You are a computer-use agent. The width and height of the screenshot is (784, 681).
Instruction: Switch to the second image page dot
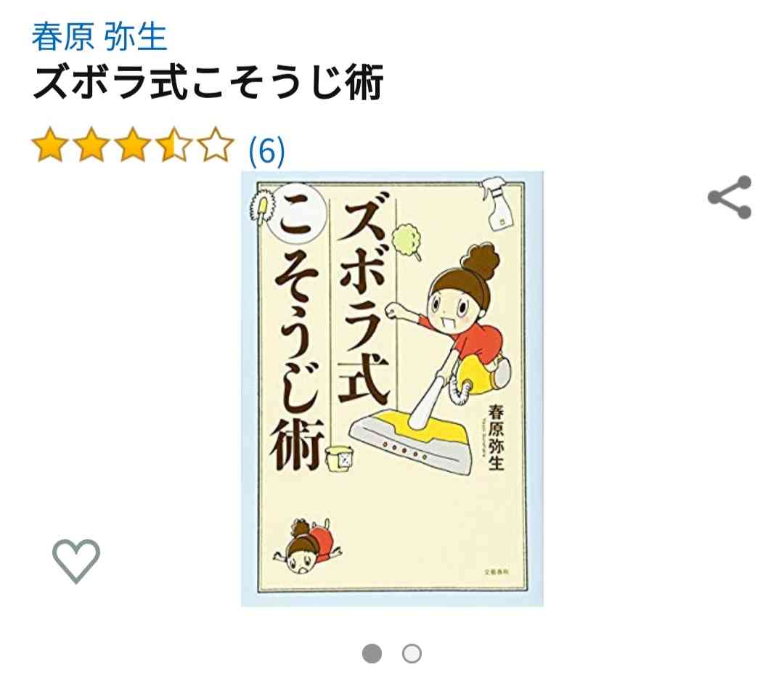click(x=412, y=653)
